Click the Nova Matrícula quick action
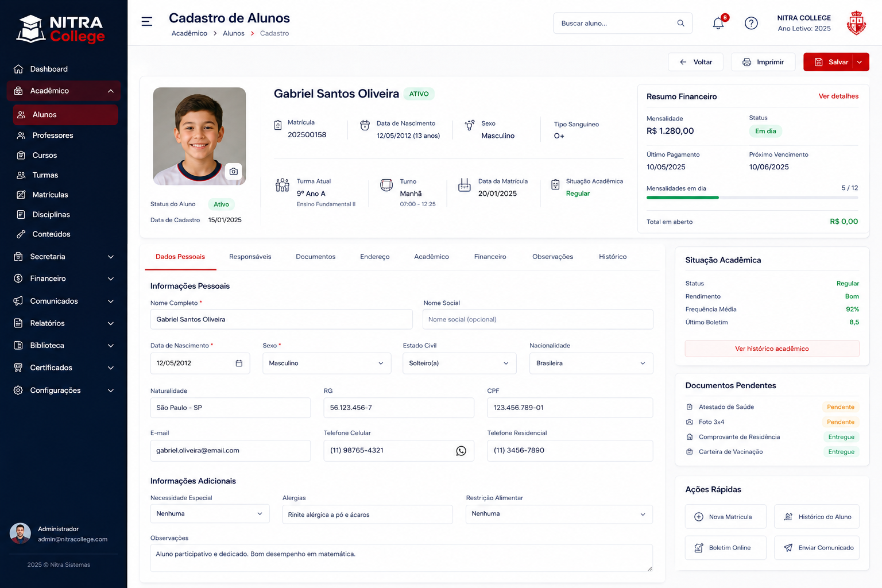This screenshot has height=588, width=882. (x=726, y=517)
